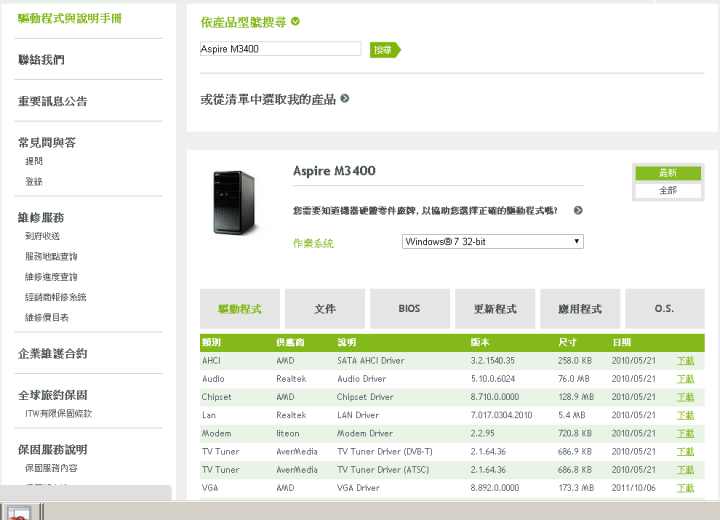Click the Aspire M3400 product title
Viewport: 720px width, 520px height.
tap(334, 171)
